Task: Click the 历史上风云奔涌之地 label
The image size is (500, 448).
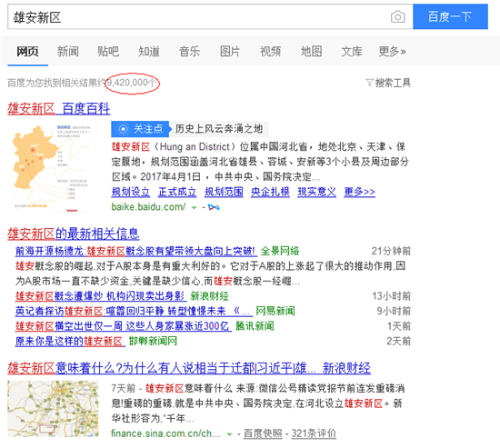Action: 219,129
